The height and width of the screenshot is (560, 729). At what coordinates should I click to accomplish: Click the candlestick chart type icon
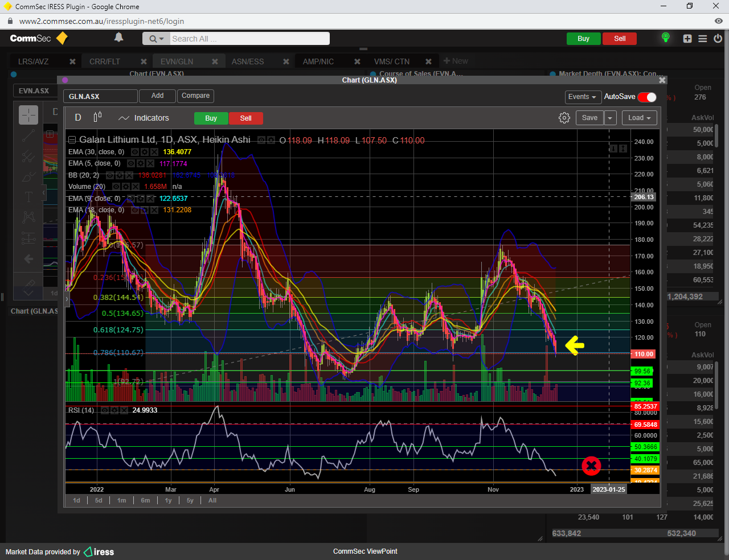(97, 117)
